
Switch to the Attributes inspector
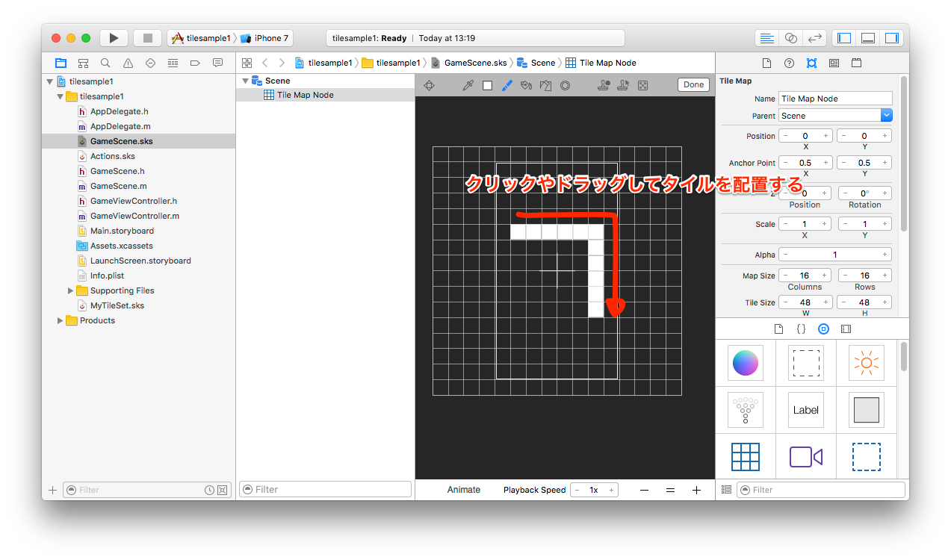click(x=811, y=63)
